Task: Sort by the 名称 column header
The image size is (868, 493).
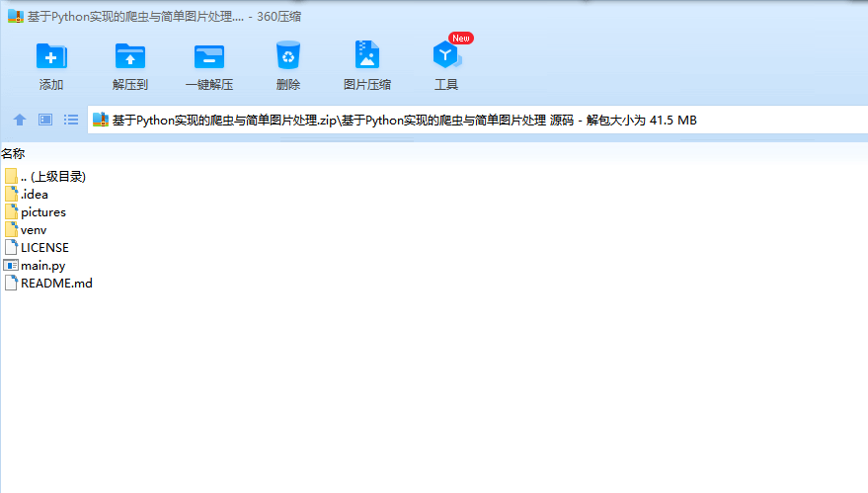Action: [x=13, y=153]
